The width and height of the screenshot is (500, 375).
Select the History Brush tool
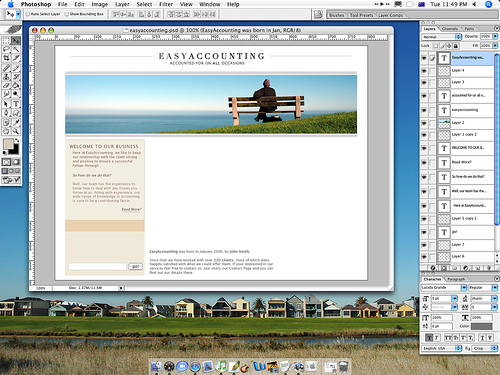tap(16, 77)
